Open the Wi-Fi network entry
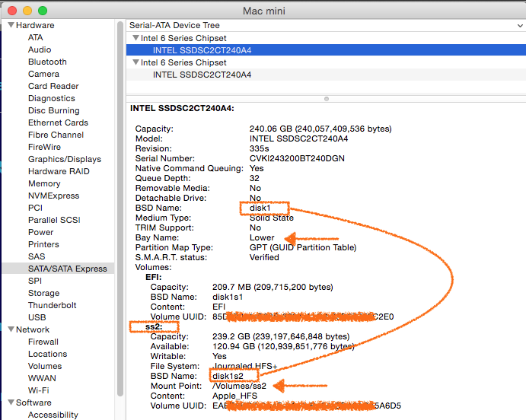526x420 pixels. [38, 390]
